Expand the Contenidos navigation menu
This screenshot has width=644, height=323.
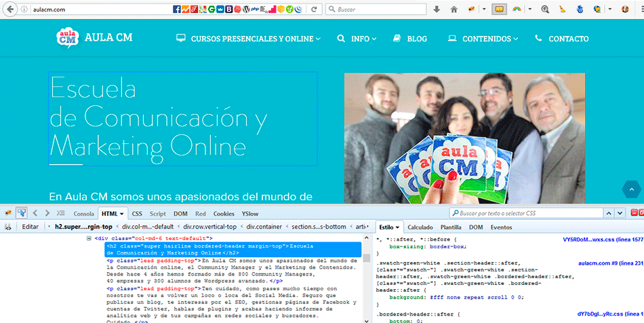483,38
